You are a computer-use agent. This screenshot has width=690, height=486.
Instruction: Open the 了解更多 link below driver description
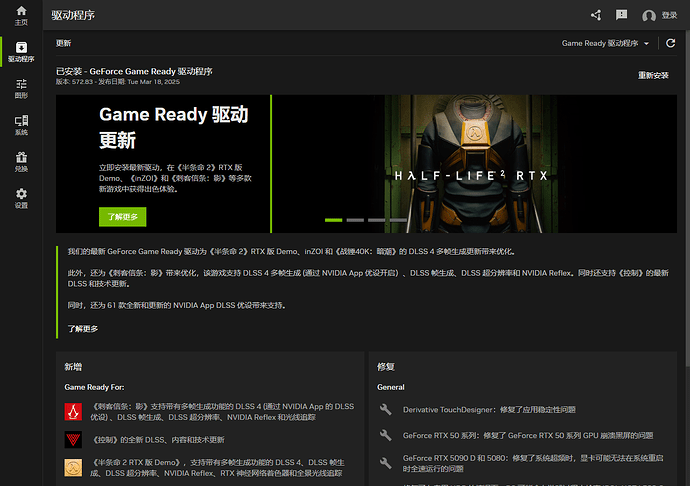coord(83,328)
